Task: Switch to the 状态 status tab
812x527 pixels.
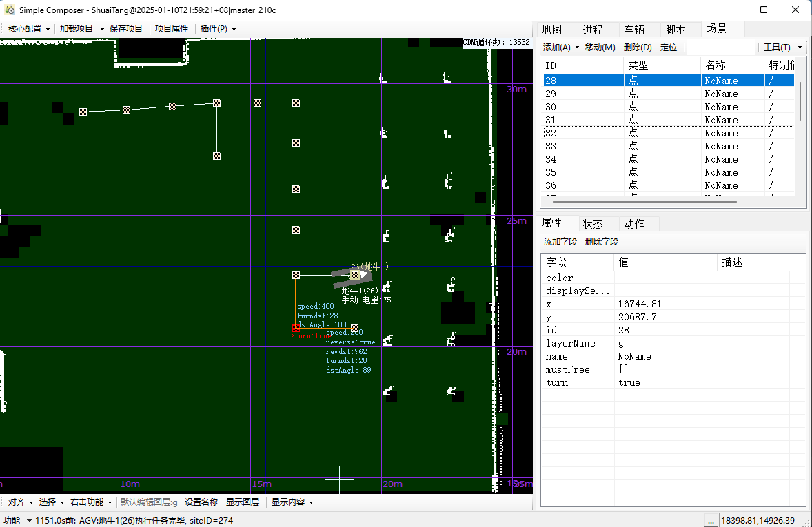Action: [593, 224]
